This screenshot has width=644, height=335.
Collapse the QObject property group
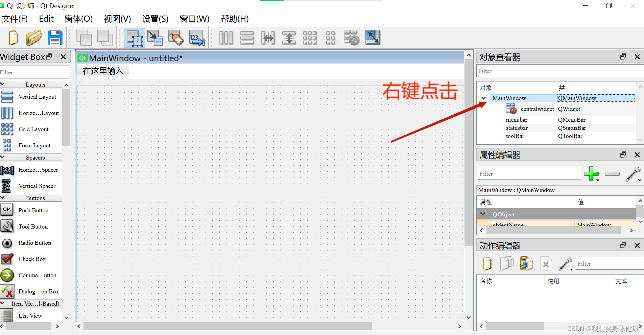[x=483, y=214]
